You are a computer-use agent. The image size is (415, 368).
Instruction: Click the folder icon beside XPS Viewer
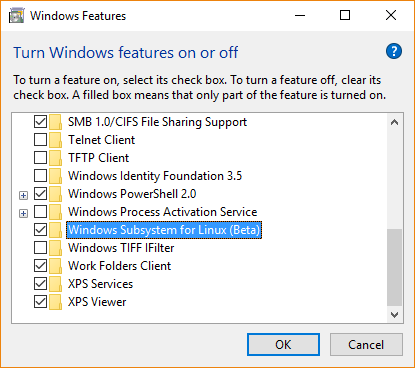pyautogui.click(x=55, y=302)
